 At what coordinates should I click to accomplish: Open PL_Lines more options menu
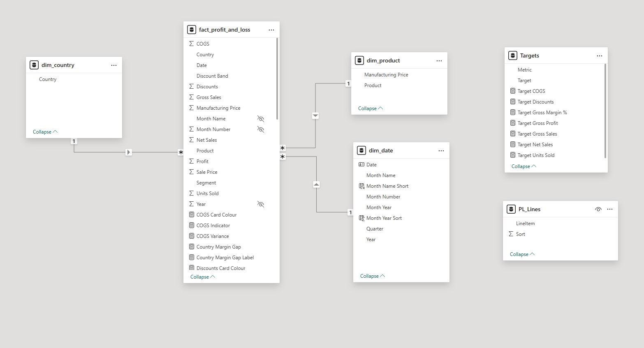610,209
